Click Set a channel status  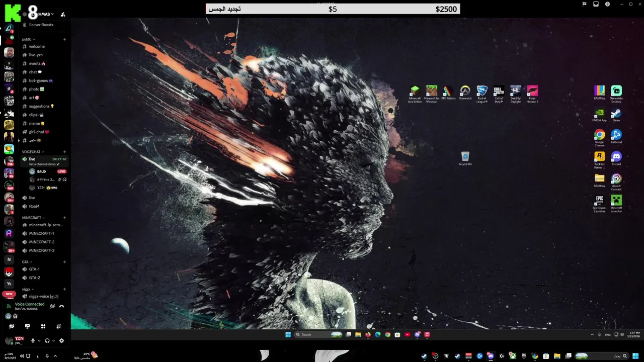(x=44, y=164)
